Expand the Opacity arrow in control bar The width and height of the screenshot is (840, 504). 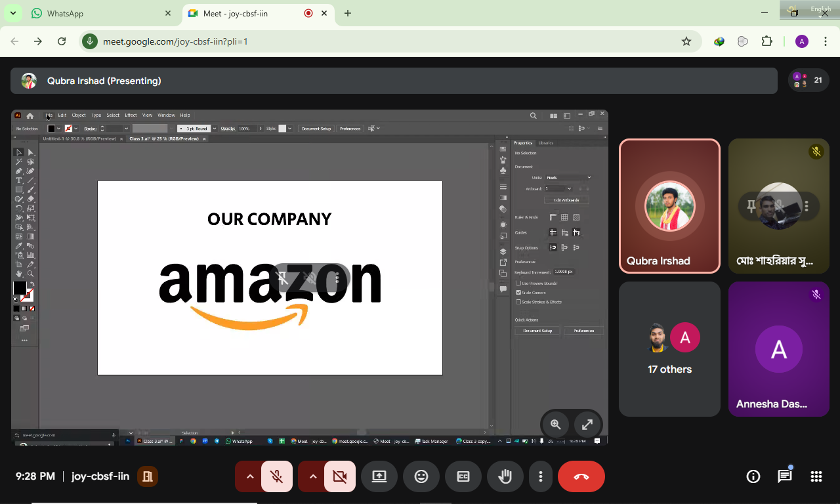click(x=261, y=129)
